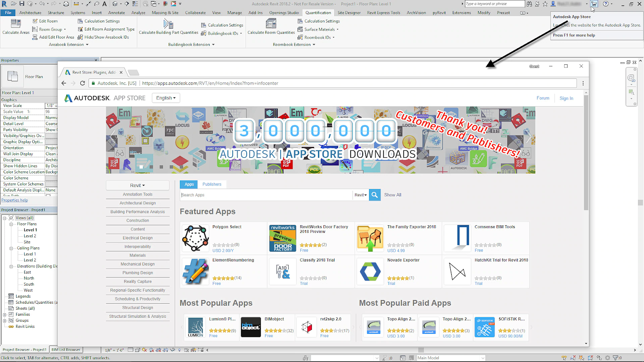Click the Sign In link
The height and width of the screenshot is (362, 644).
click(566, 98)
